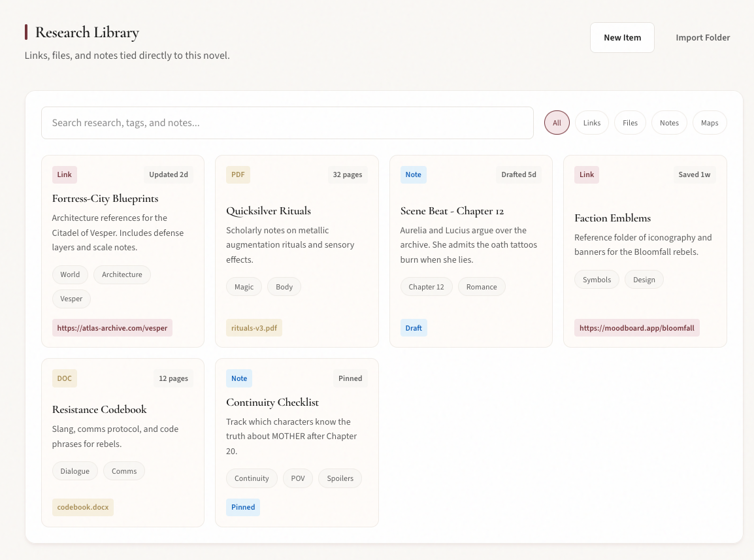Select the All filter pill
754x560 pixels.
(x=557, y=123)
